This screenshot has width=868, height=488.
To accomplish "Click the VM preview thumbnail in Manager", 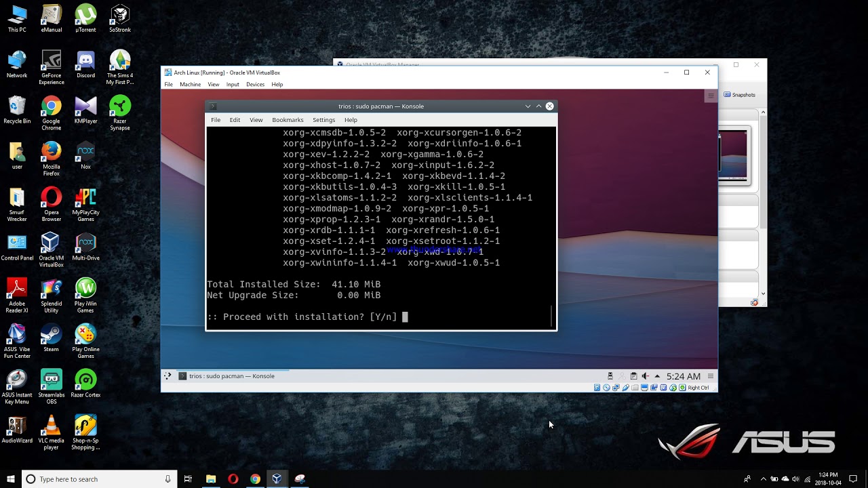I will point(734,157).
